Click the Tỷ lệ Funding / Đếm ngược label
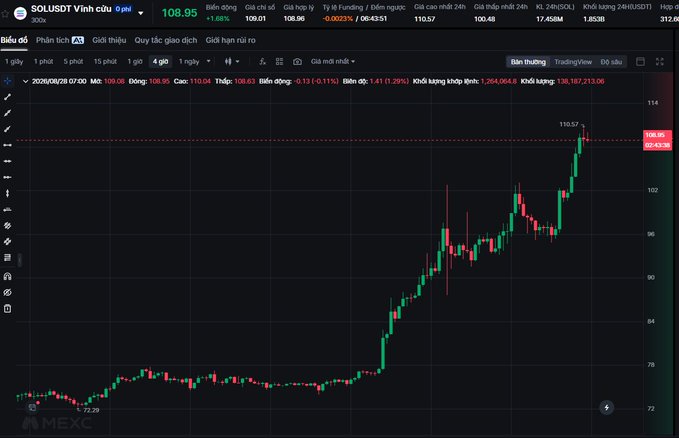This screenshot has height=438, width=679. click(364, 7)
